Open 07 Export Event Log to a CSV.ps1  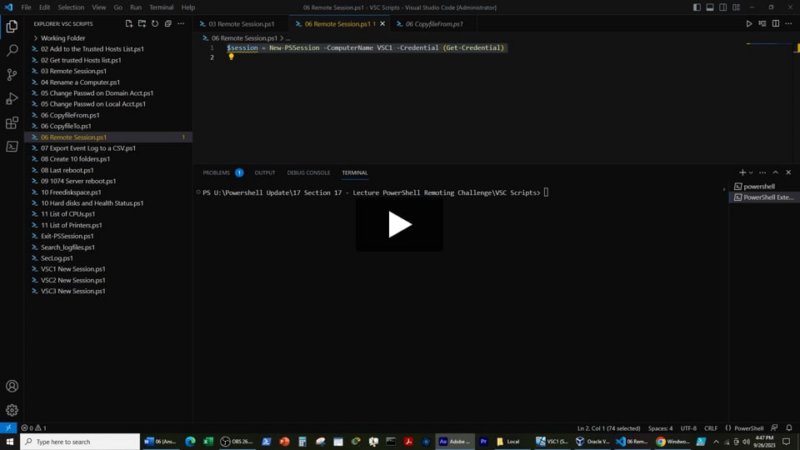[x=88, y=148]
